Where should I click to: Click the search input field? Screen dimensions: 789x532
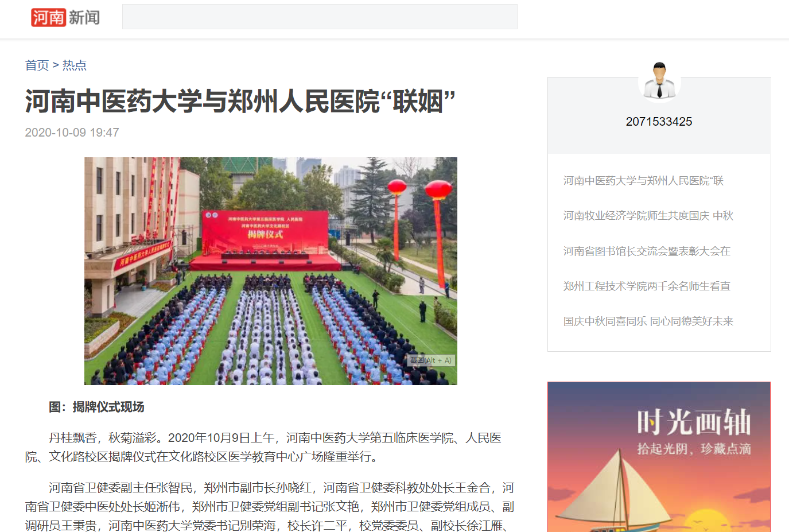click(320, 17)
